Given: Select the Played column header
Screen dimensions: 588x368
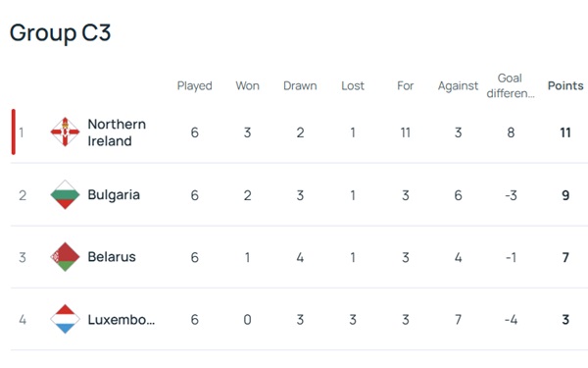Looking at the screenshot, I should pyautogui.click(x=195, y=86).
